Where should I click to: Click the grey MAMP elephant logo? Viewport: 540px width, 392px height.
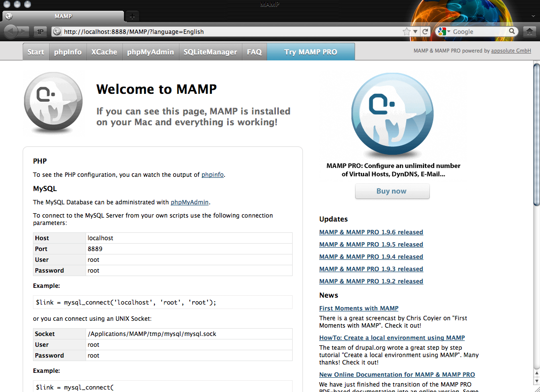pyautogui.click(x=54, y=103)
